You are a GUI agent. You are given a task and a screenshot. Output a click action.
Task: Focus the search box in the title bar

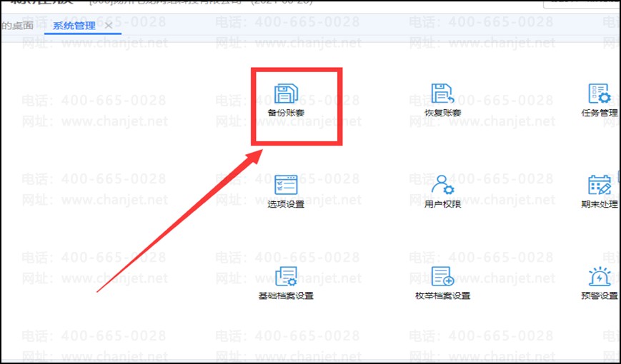(x=582, y=2)
